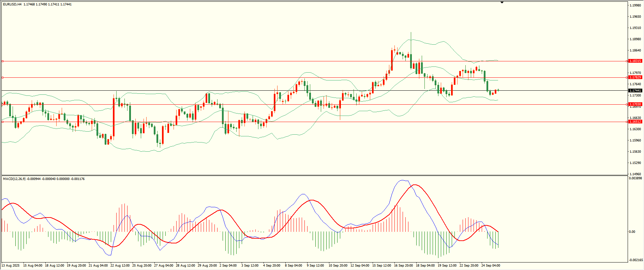The width and height of the screenshot is (644, 270).
Task: Click the 15 Sep 12:00 time label
Action: coord(382,266)
